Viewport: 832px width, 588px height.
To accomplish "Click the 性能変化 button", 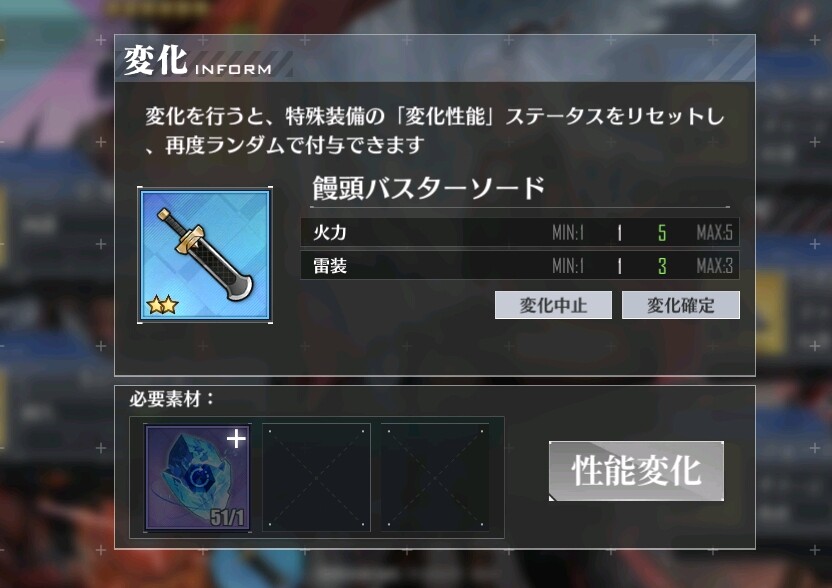I will pyautogui.click(x=636, y=471).
